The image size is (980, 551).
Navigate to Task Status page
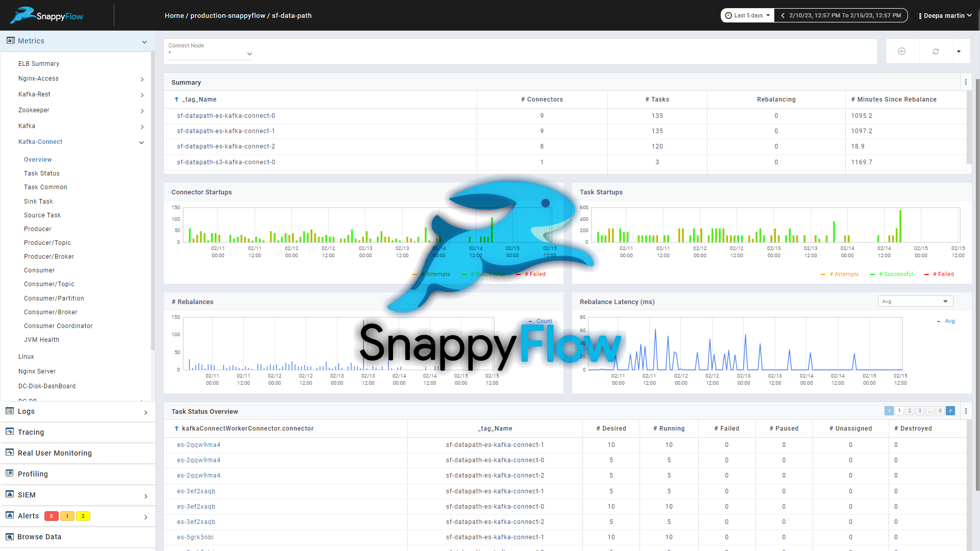[x=42, y=173]
